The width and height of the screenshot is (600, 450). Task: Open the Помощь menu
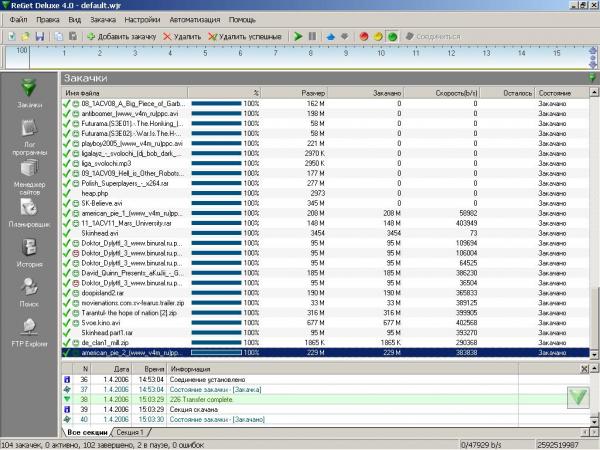coord(242,20)
